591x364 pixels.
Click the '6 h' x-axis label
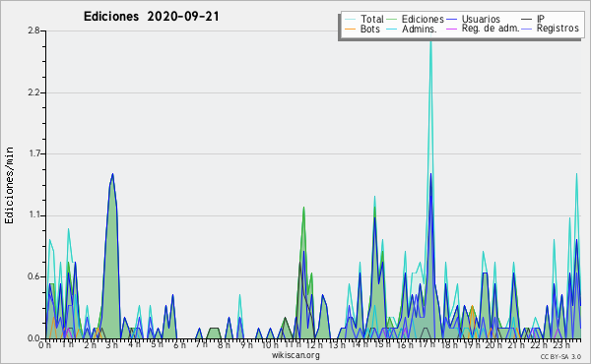pyautogui.click(x=179, y=345)
